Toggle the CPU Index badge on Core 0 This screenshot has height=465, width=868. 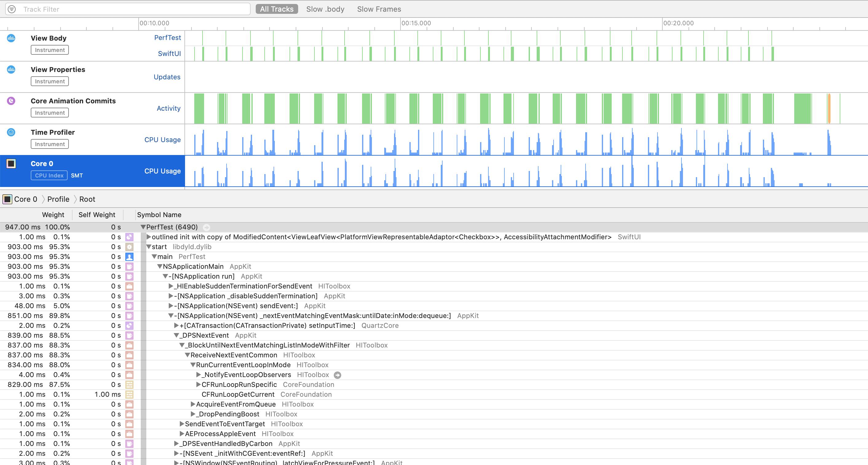[x=49, y=175]
